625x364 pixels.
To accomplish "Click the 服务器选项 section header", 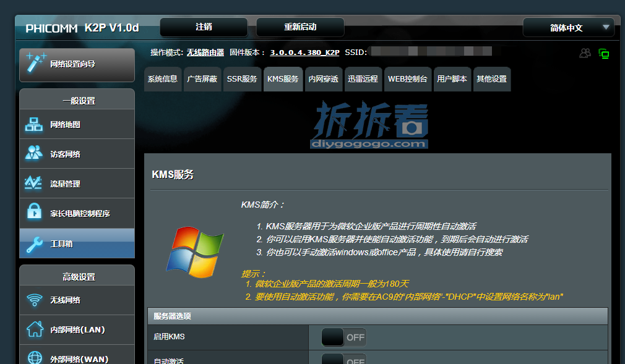I will point(377,316).
